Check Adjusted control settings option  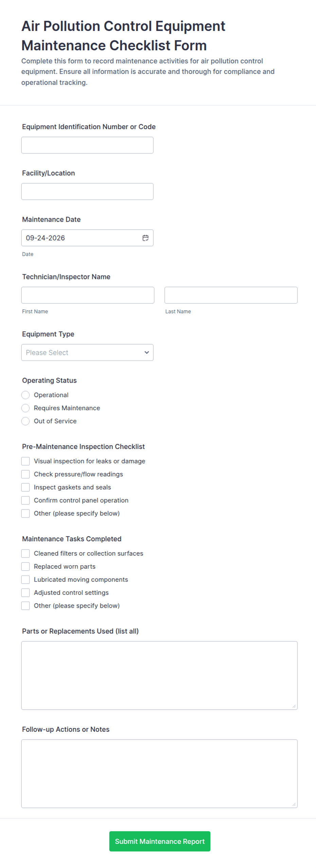click(25, 593)
